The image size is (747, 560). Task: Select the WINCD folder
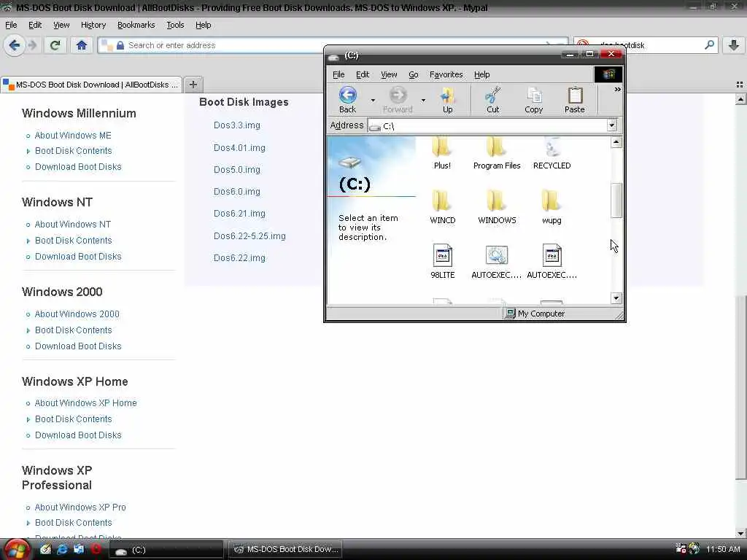pyautogui.click(x=443, y=206)
